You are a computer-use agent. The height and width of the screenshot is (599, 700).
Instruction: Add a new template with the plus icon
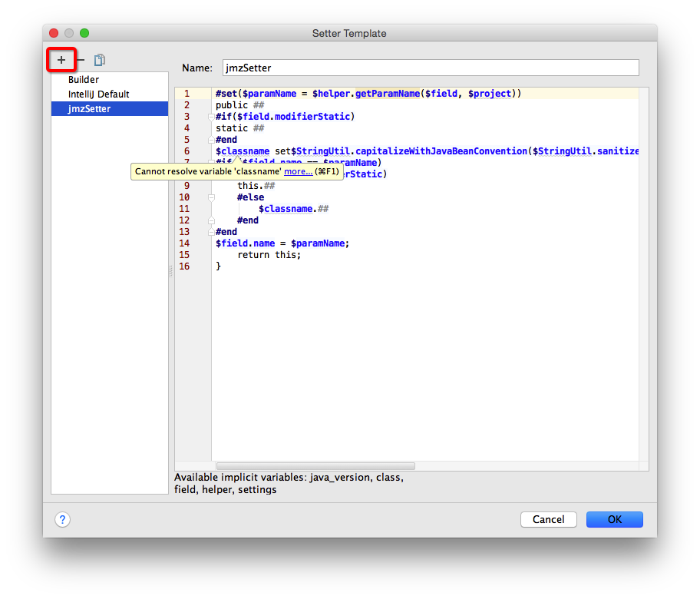click(x=61, y=59)
